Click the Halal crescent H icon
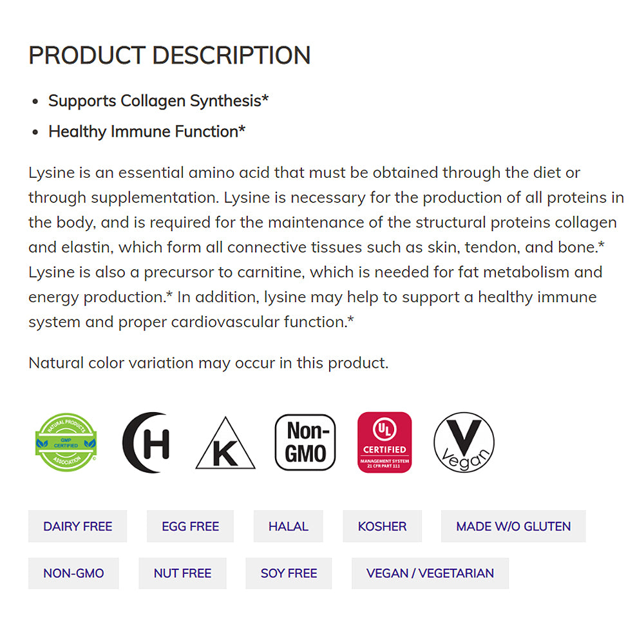 tap(147, 442)
